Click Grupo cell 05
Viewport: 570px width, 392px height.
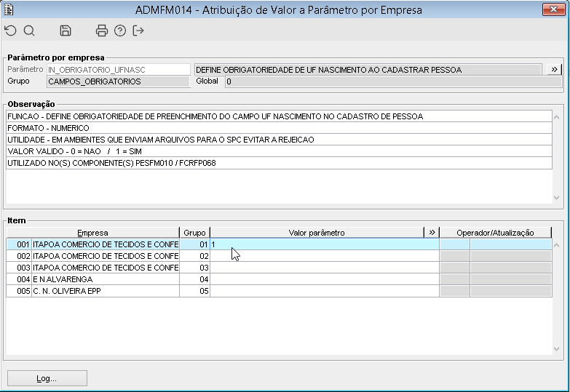coord(195,291)
